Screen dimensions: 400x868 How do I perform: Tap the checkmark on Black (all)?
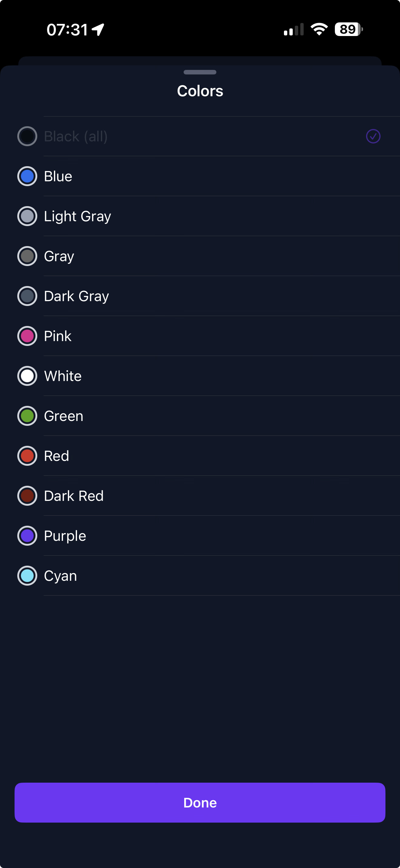(x=373, y=136)
